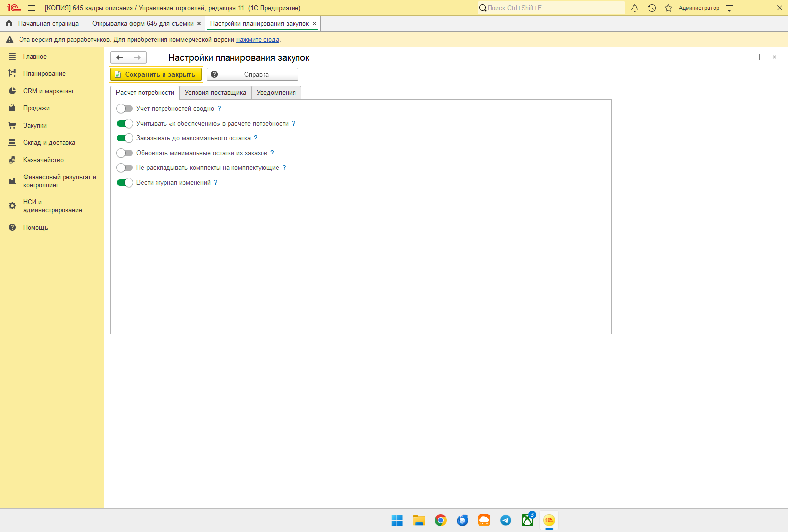The width and height of the screenshot is (788, 532).
Task: Enable 'Не раскладывать комплекты на комплектующие'
Action: [125, 168]
